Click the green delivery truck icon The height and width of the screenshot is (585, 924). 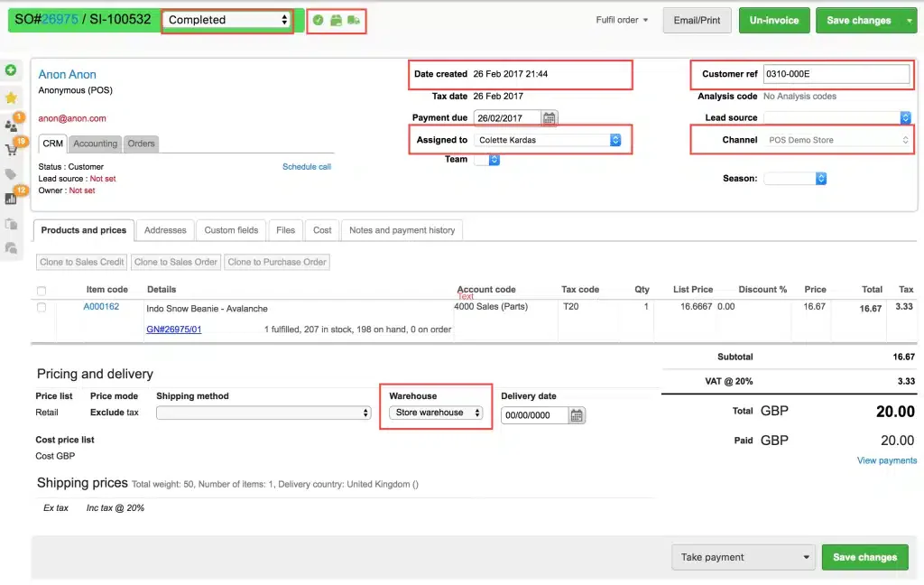pyautogui.click(x=354, y=21)
